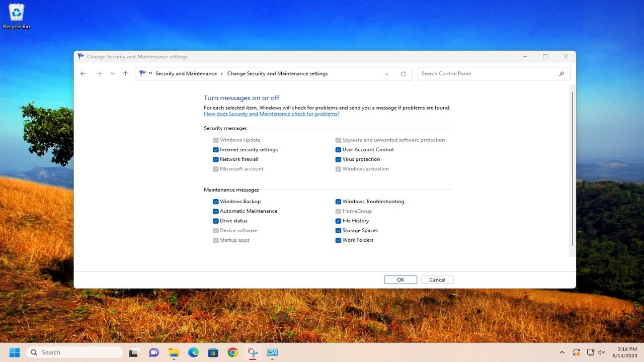Click the Microsoft account label
This screenshot has height=362, width=644.
click(242, 169)
